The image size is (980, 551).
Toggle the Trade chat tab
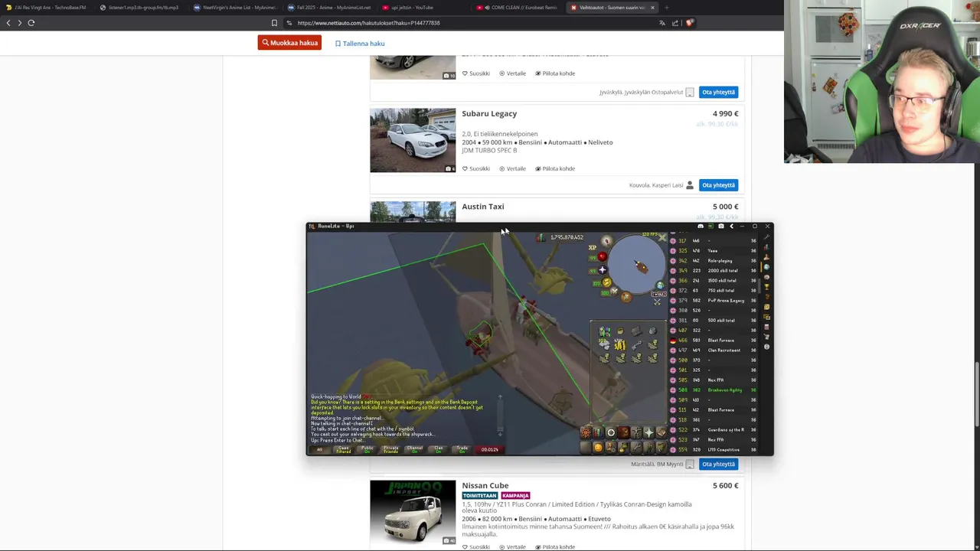462,449
